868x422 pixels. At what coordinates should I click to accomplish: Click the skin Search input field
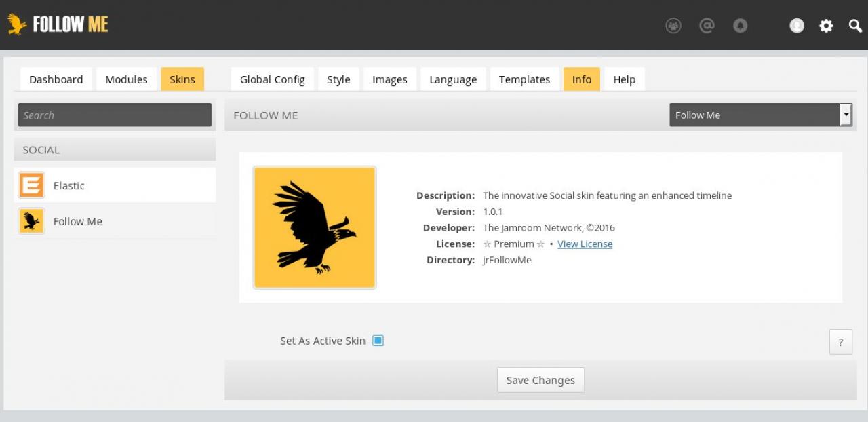[115, 115]
